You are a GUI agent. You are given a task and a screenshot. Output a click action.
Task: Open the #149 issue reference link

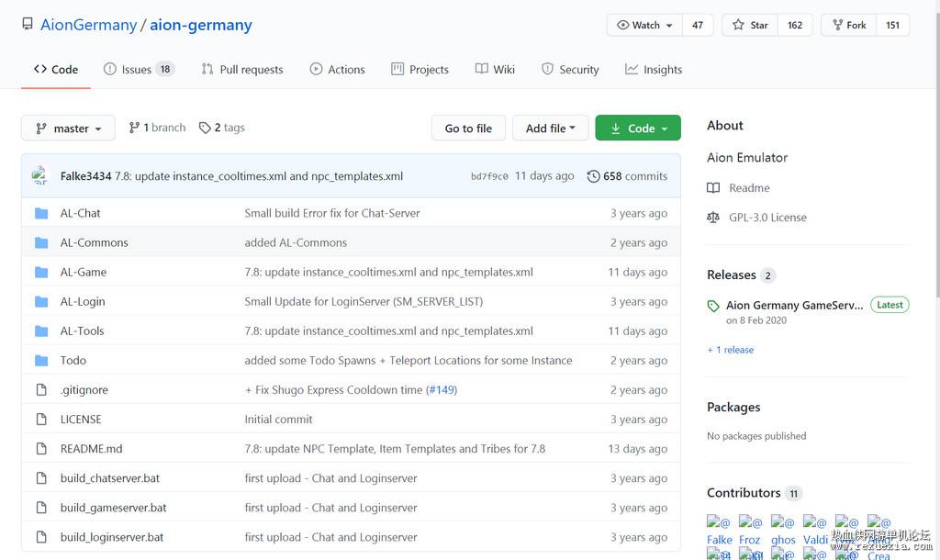click(442, 390)
